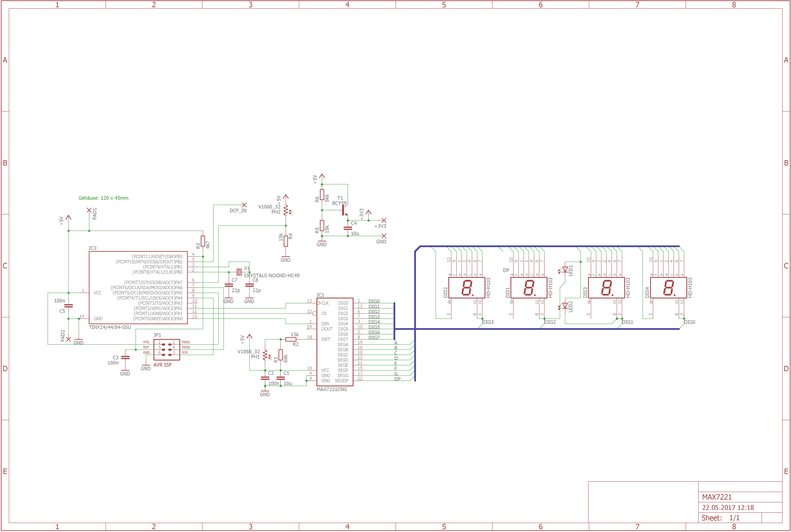Click the DIS4 seven-segment display symbol
The height and width of the screenshot is (532, 791).
tap(668, 288)
